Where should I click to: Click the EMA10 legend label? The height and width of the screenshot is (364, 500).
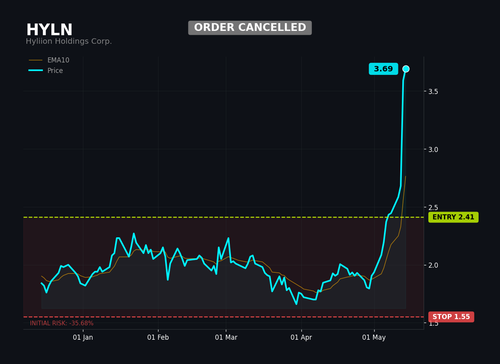click(x=58, y=60)
